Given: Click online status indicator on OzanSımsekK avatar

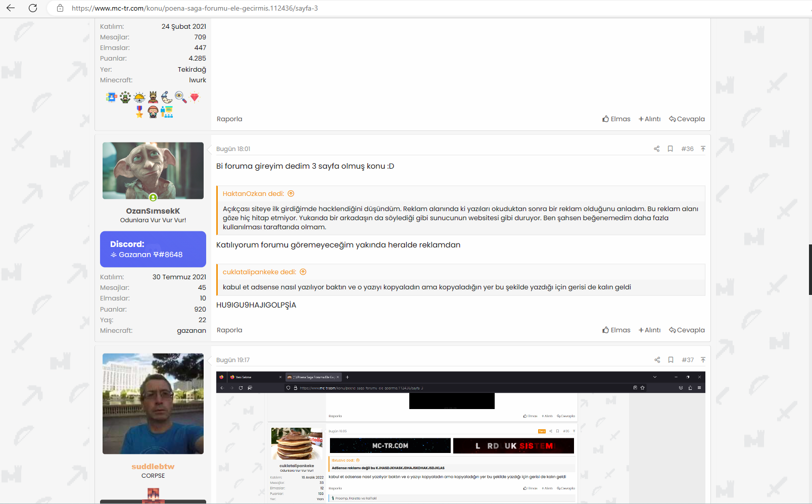Looking at the screenshot, I should 153,197.
